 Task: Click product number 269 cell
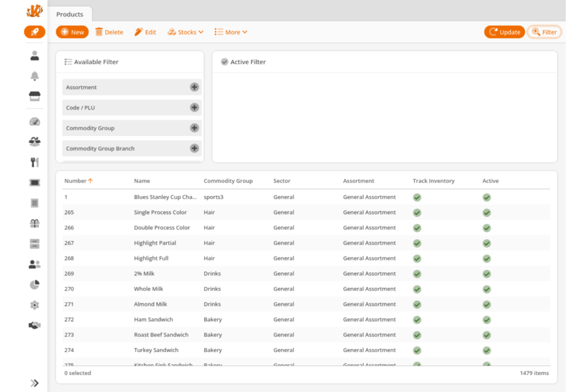(69, 274)
